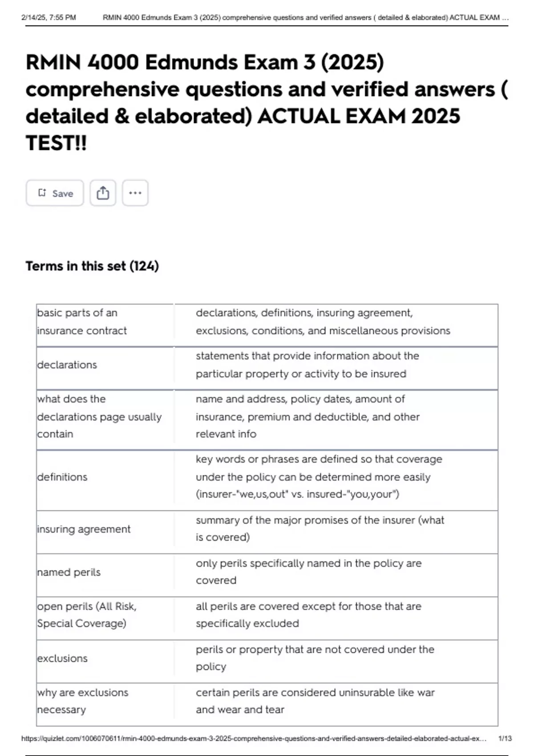This screenshot has width=534, height=756.
Task: Select the "declarations" term cell
Action: 67,365
